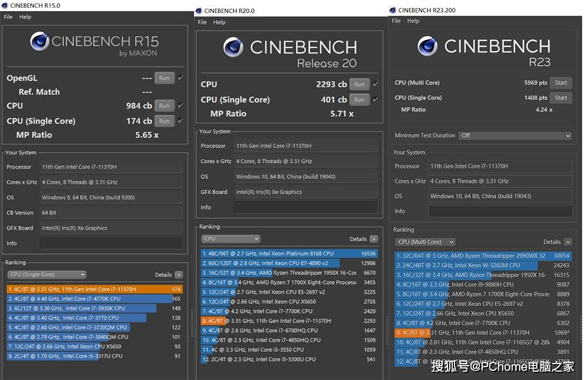
Task: Select the i7-1165G7 @ 2.81 GHz row in R23
Action: click(x=483, y=342)
